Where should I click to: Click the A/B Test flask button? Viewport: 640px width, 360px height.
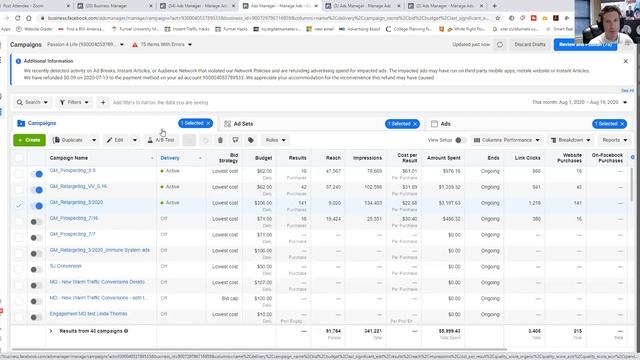(x=161, y=140)
